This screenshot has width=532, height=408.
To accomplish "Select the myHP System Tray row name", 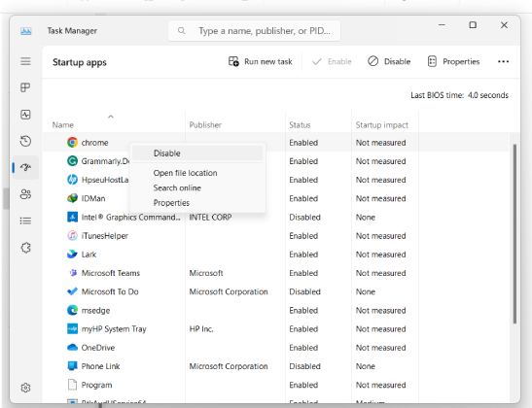I will 114,329.
